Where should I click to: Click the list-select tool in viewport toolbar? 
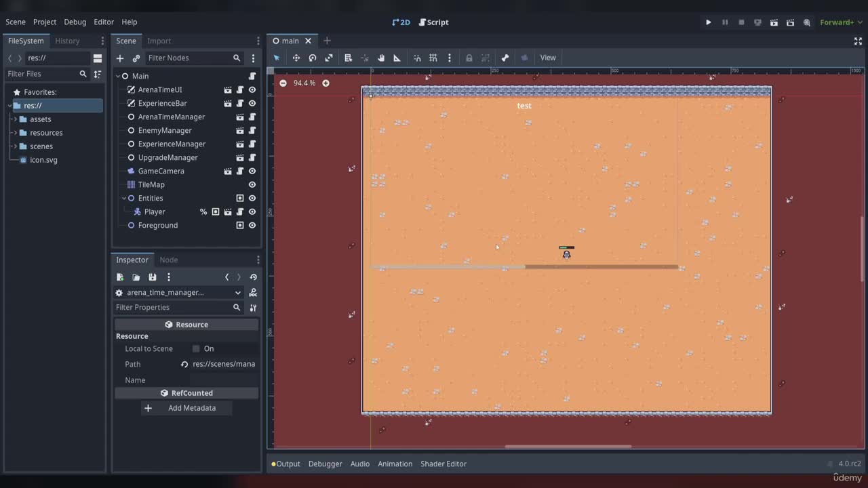(x=348, y=58)
